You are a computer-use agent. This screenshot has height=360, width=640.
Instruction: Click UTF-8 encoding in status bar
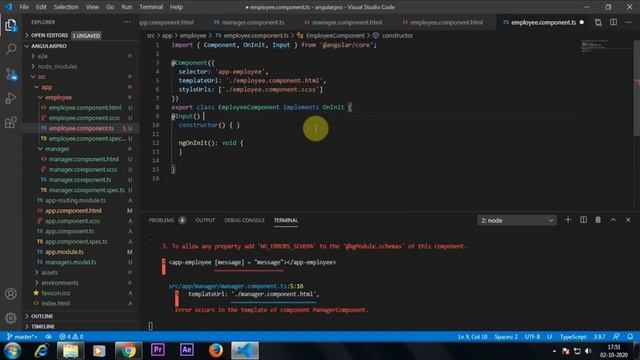pos(532,337)
